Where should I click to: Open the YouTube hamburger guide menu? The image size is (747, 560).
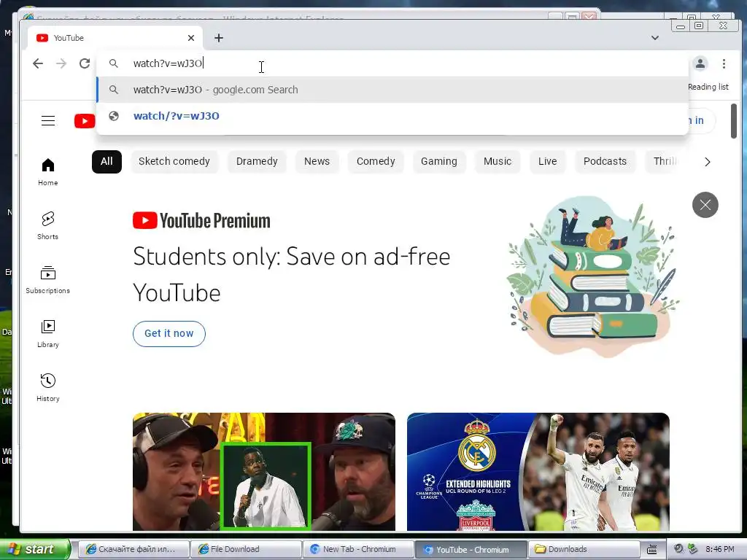tap(48, 120)
